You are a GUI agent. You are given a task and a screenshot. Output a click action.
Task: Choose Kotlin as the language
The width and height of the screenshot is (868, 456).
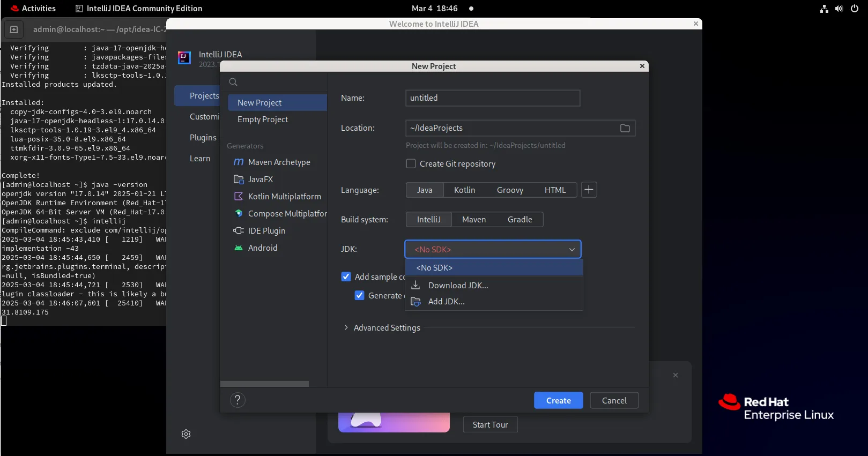(464, 190)
